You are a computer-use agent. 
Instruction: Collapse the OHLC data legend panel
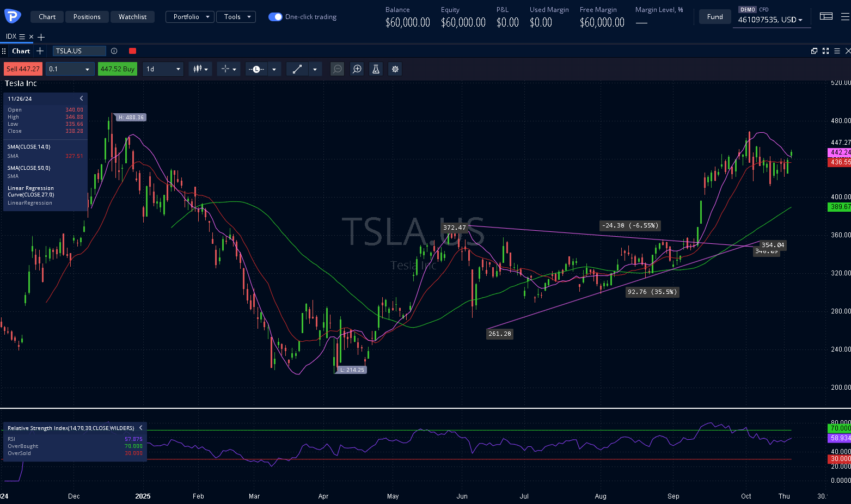point(82,99)
